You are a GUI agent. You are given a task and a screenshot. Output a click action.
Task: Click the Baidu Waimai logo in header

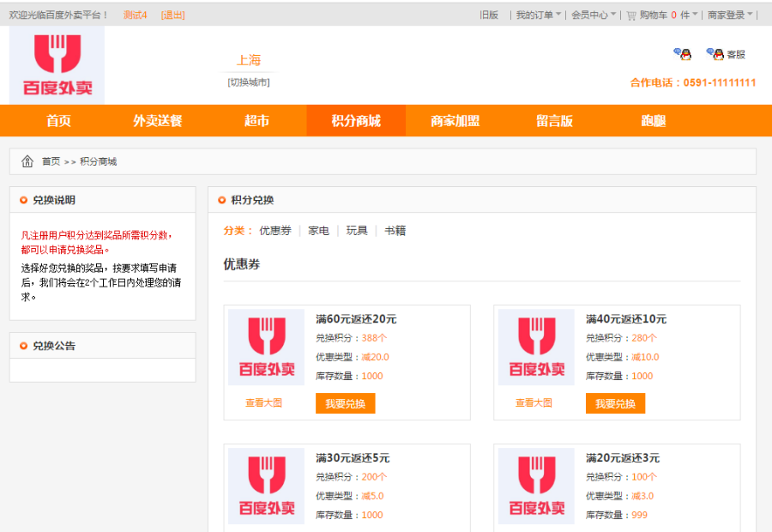[x=57, y=65]
